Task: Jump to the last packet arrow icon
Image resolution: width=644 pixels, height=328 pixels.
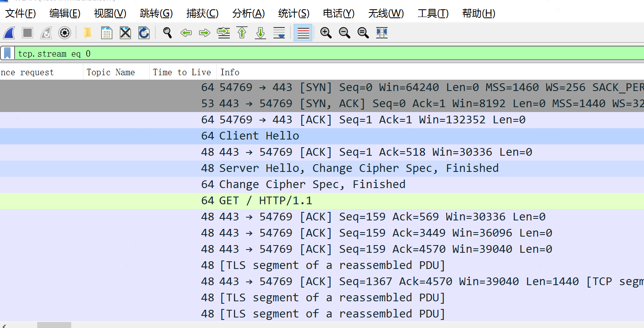Action: coord(261,33)
